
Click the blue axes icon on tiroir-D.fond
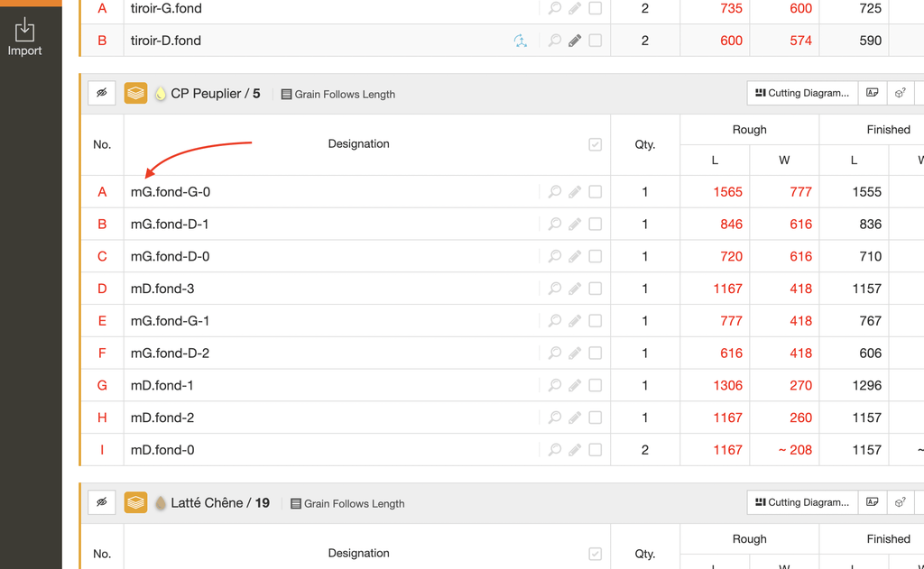pos(521,41)
